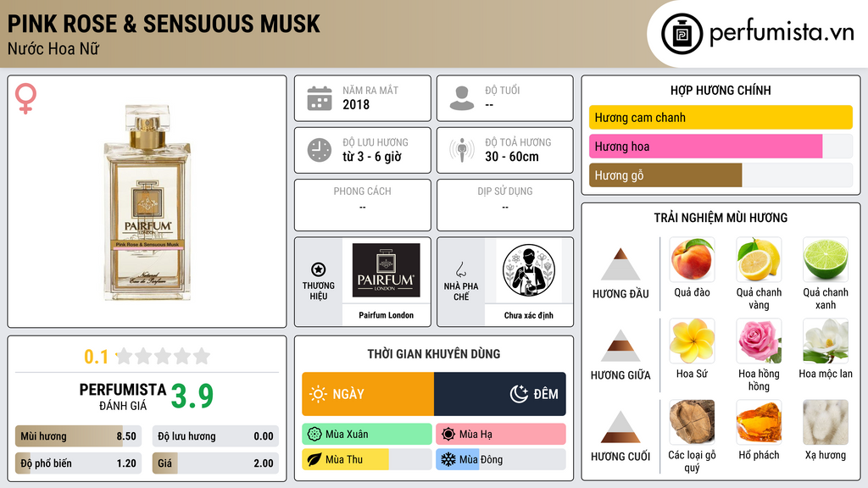The width and height of the screenshot is (868, 488).
Task: Click the nose icon above Nhà pha chế
Action: coord(460,269)
